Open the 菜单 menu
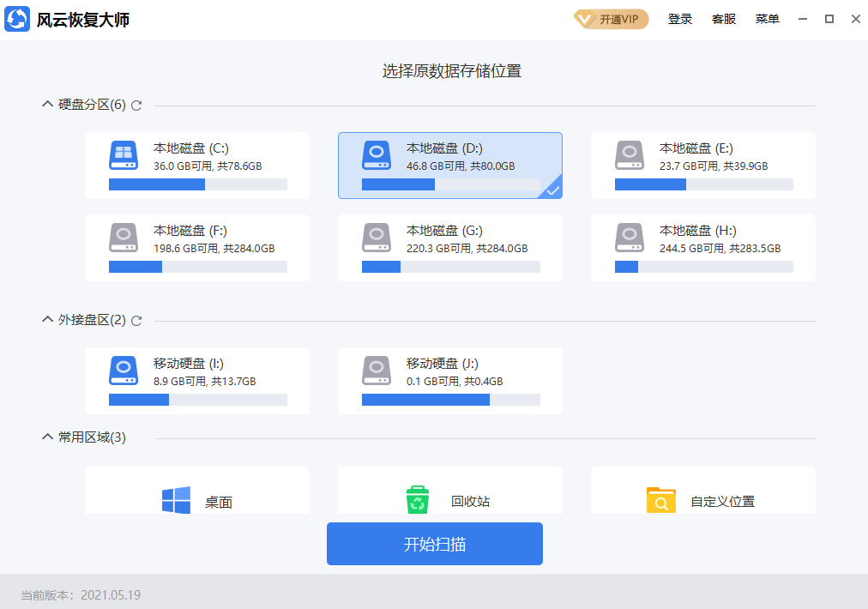This screenshot has width=868, height=609. [x=767, y=18]
